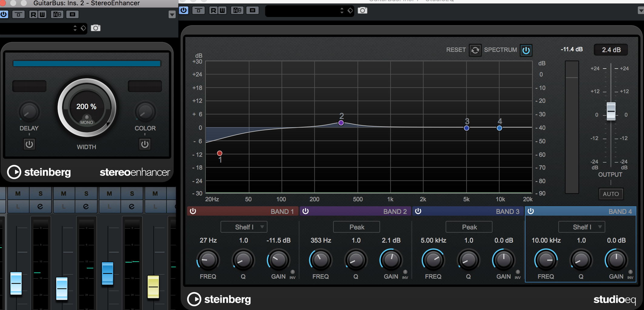Open the Band 4 Shelf I filter type dropdown
Screen dimensions: 644x310
point(582,227)
